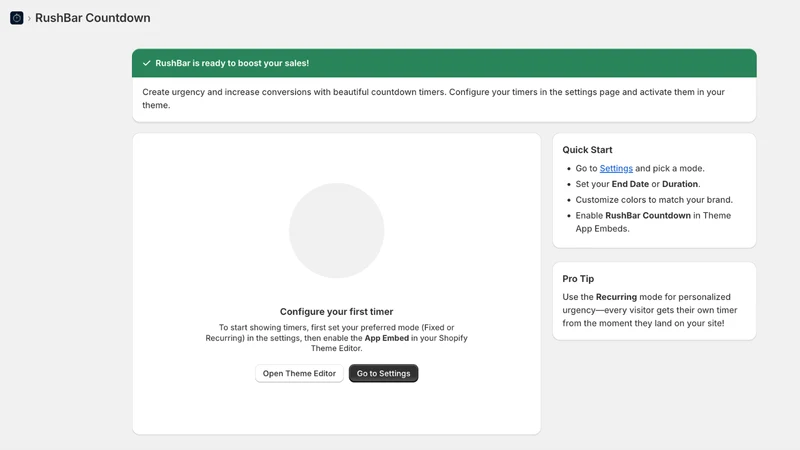Click the 'Enable RushBar Countdown' bullet text
This screenshot has width=800, height=450.
[653, 222]
